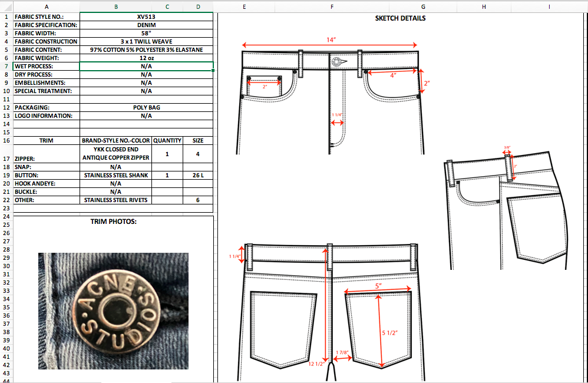Select the STAINLESS STEEL RIVETS cell
This screenshot has width=588, height=383.
point(116,200)
